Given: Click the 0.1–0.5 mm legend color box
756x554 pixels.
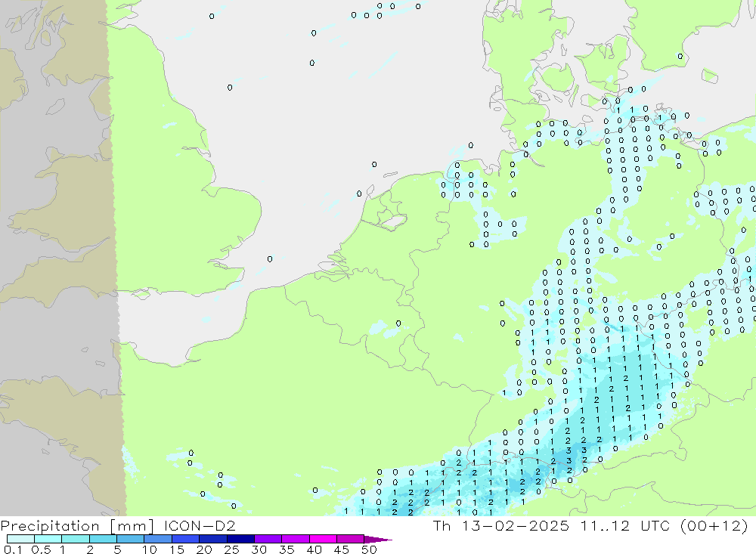Looking at the screenshot, I should (x=20, y=539).
